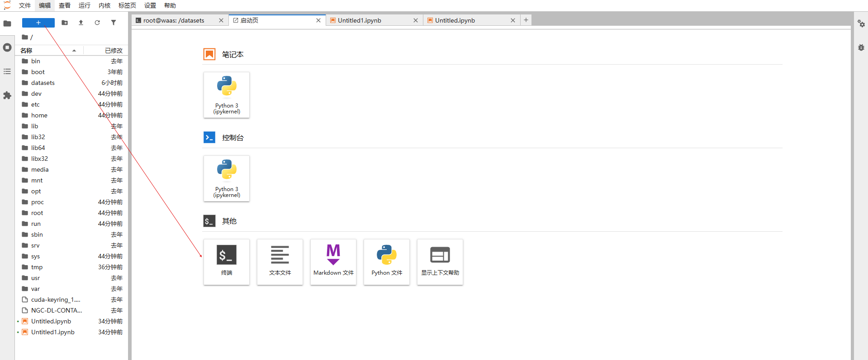Open the 内核 menu
Image resolution: width=868 pixels, height=360 pixels.
tap(104, 5)
